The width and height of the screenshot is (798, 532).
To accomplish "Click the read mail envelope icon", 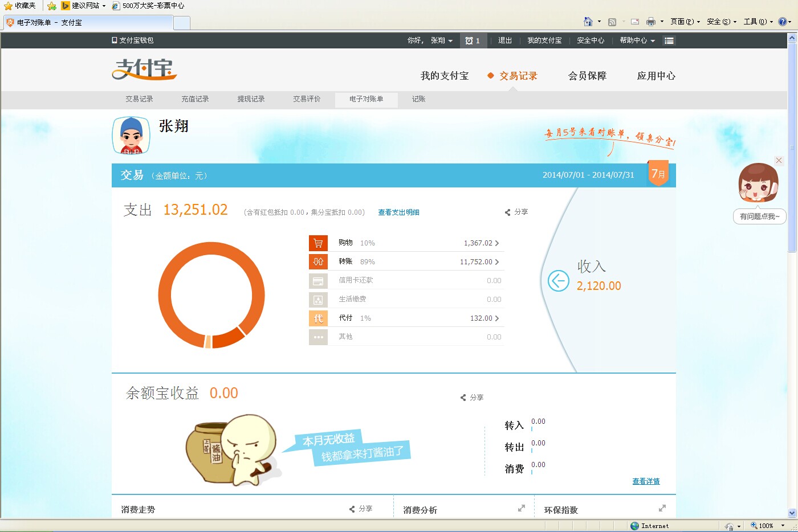I will tap(635, 22).
